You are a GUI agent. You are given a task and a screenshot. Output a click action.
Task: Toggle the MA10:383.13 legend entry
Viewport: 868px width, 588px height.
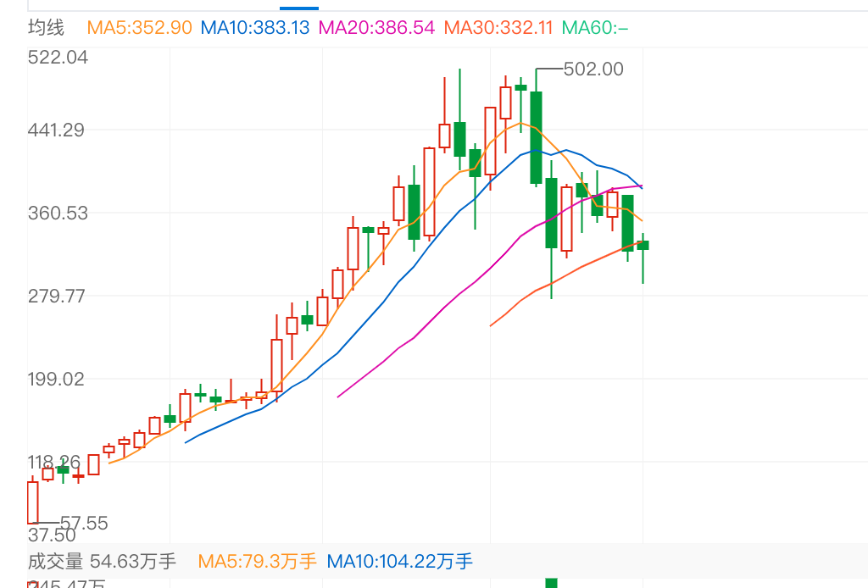click(x=254, y=27)
